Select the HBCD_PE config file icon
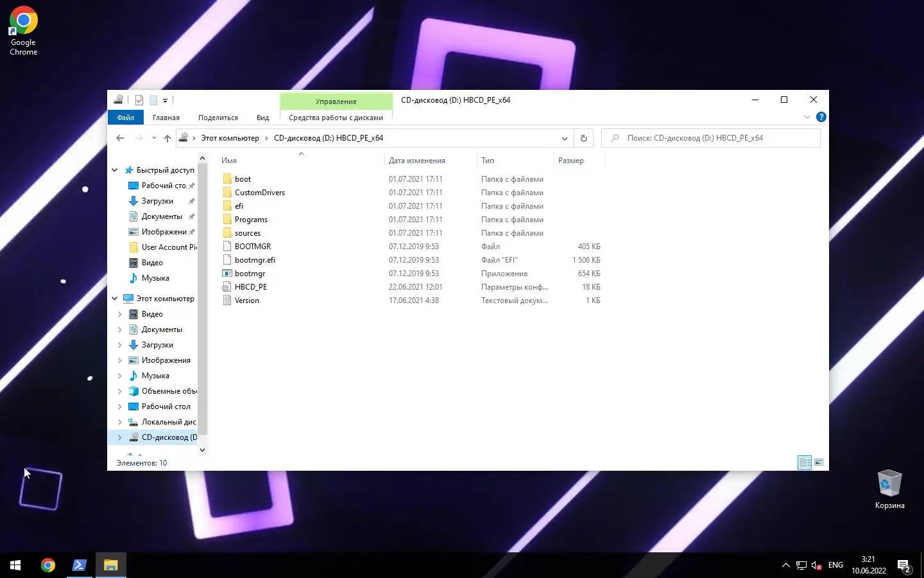The image size is (924, 578). point(227,287)
